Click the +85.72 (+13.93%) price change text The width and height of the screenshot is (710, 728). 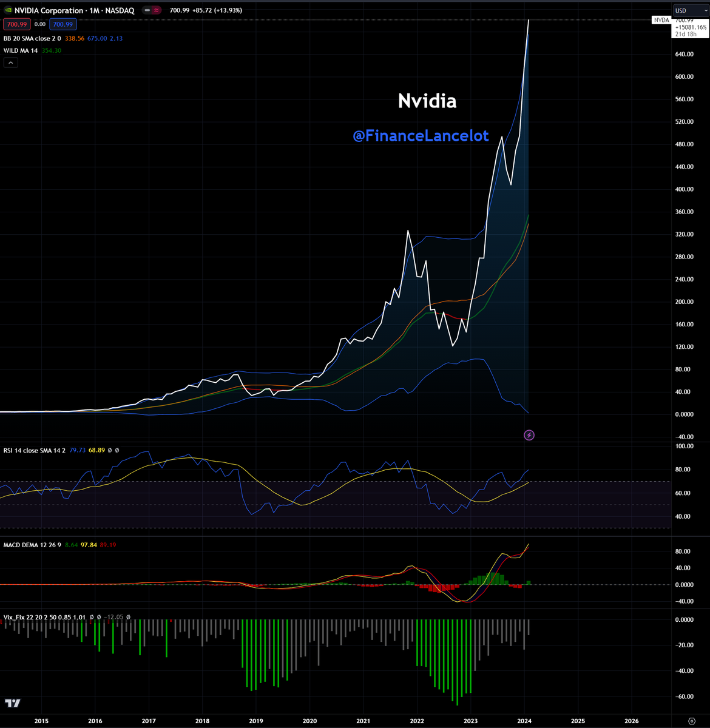coord(217,10)
